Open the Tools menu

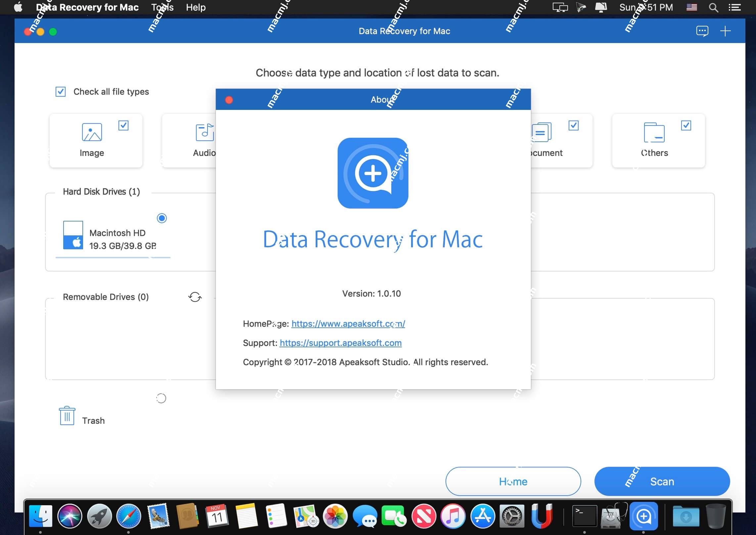tap(163, 7)
